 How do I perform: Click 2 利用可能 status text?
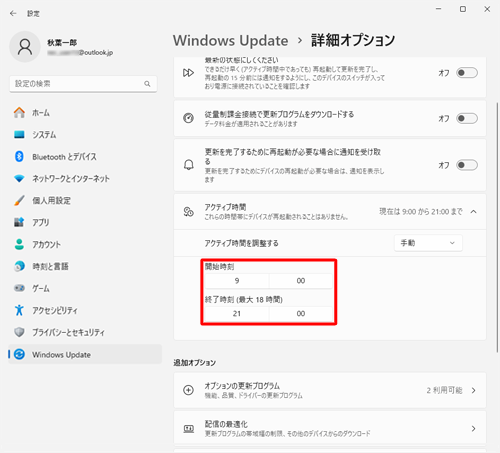pyautogui.click(x=444, y=390)
